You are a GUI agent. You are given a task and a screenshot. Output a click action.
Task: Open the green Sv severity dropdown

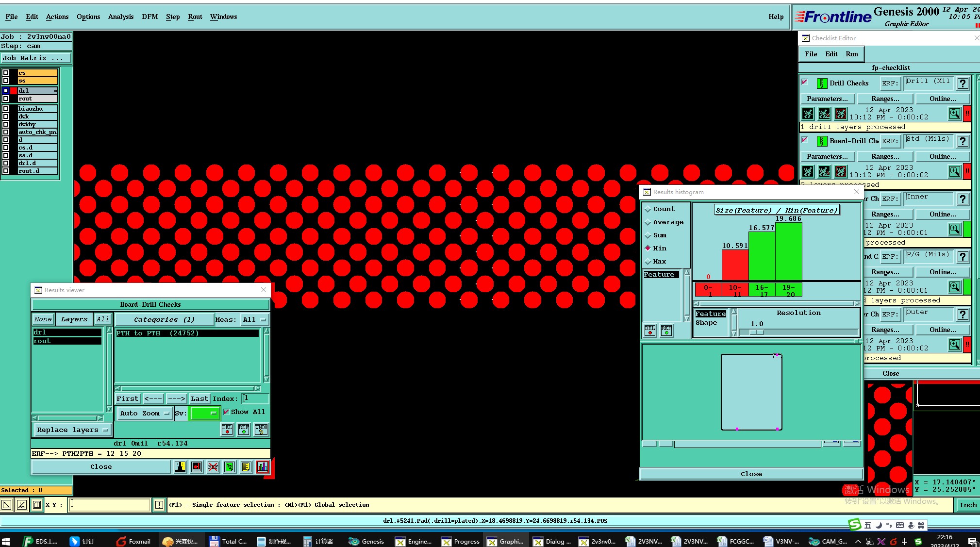tap(204, 414)
